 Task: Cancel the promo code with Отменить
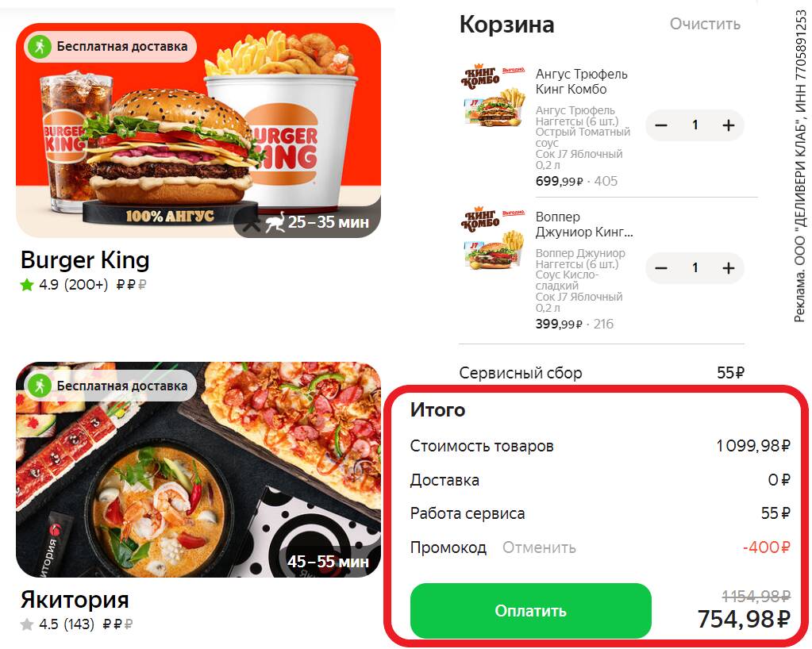coord(539,547)
